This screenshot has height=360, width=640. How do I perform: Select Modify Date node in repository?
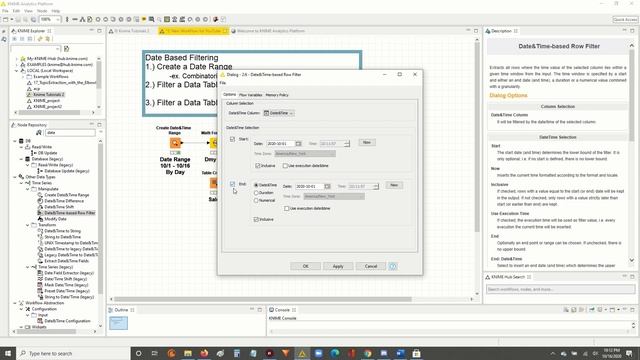click(55, 219)
